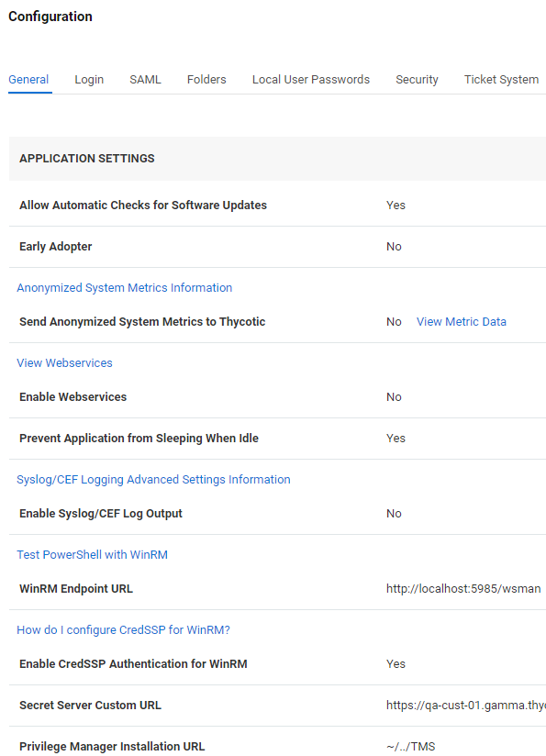Select the Enable Webservices label
Image resolution: width=546 pixels, height=756 pixels.
click(x=72, y=396)
